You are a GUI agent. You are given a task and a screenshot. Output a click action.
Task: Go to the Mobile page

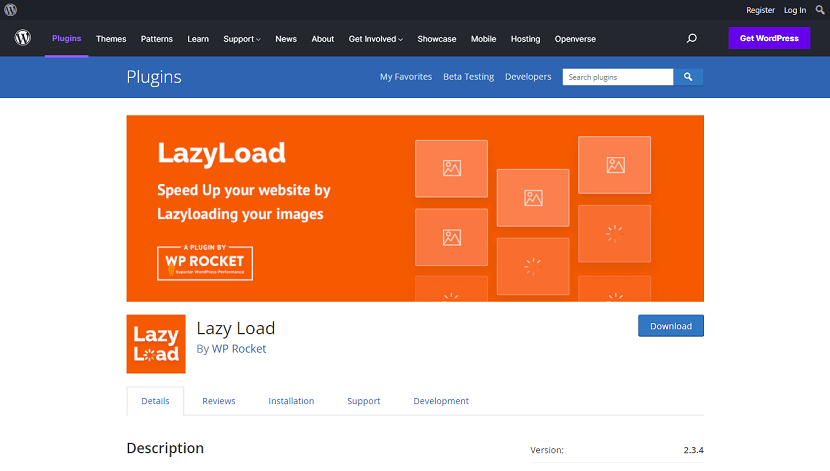tap(483, 39)
